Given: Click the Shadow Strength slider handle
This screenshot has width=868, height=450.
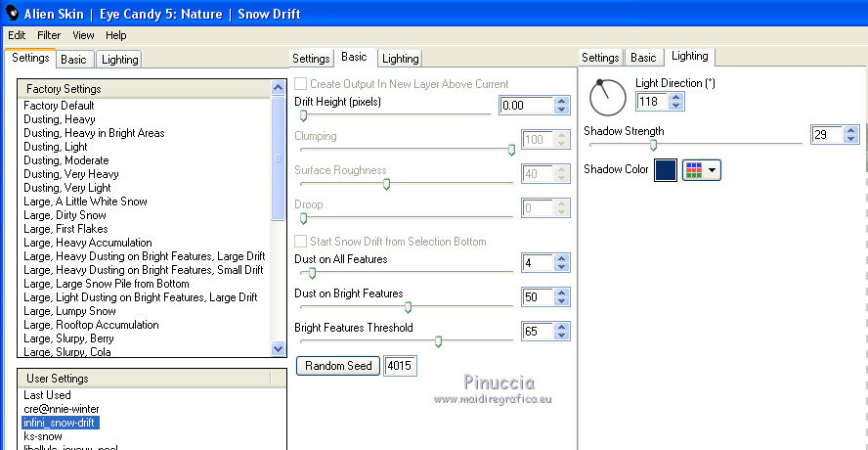Looking at the screenshot, I should coord(653,145).
